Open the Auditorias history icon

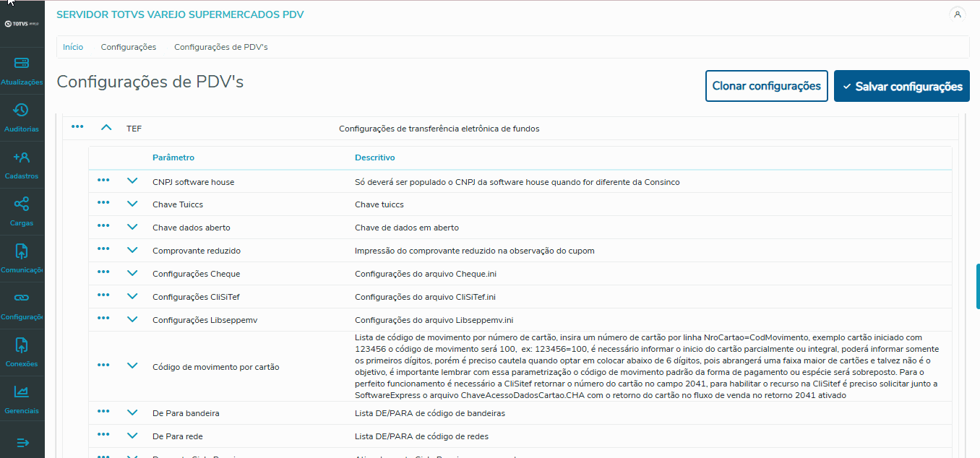pyautogui.click(x=22, y=110)
